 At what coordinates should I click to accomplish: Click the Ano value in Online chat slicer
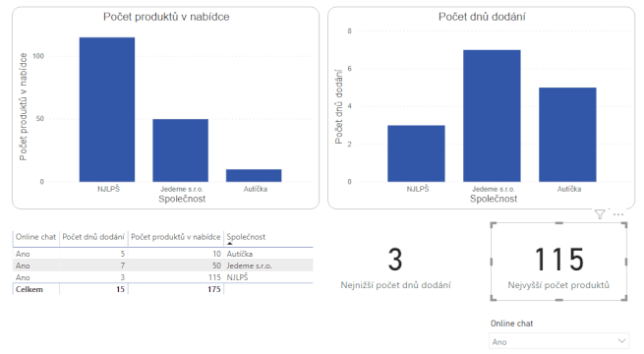point(499,341)
